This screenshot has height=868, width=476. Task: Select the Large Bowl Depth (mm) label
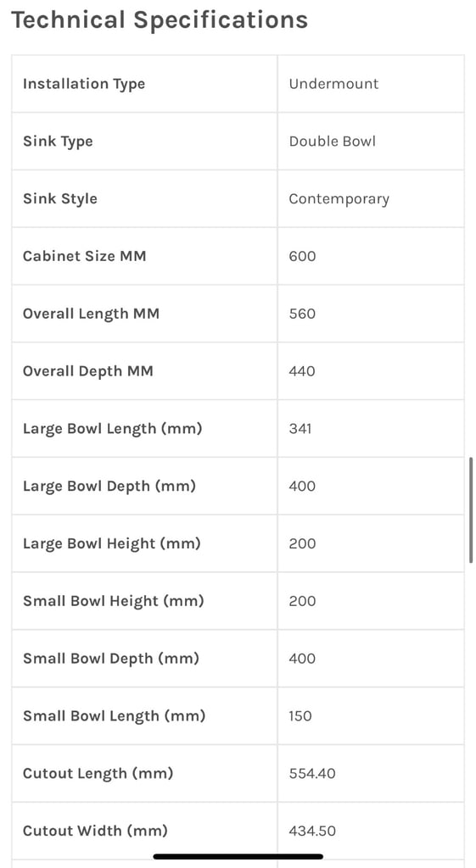(x=109, y=487)
